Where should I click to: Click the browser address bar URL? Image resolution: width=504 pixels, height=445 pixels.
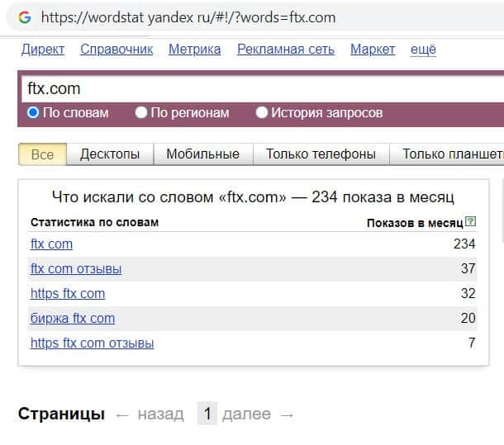pyautogui.click(x=188, y=17)
